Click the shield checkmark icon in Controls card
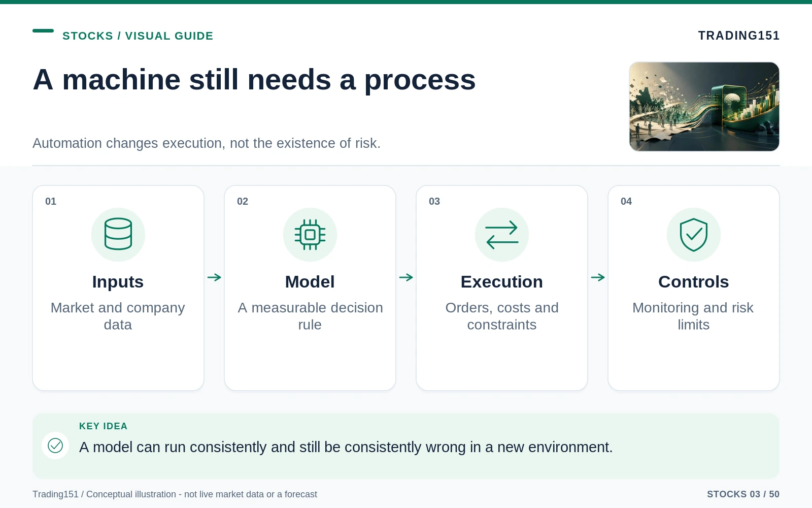The image size is (812, 508). pyautogui.click(x=694, y=235)
